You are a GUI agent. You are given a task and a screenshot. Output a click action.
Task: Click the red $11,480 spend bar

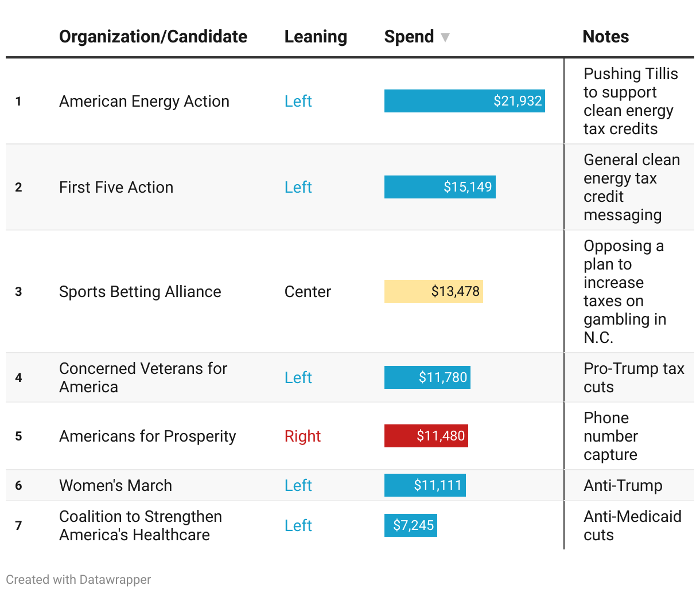point(426,436)
